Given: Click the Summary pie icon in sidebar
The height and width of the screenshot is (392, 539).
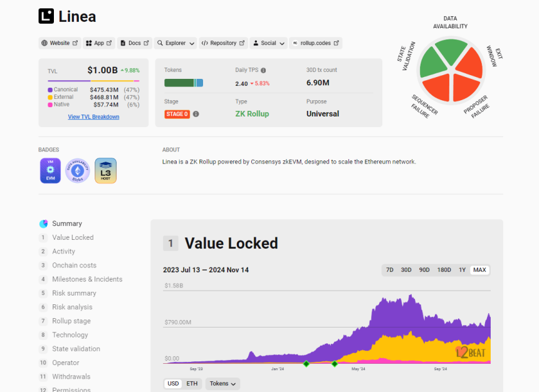Looking at the screenshot, I should 43,224.
